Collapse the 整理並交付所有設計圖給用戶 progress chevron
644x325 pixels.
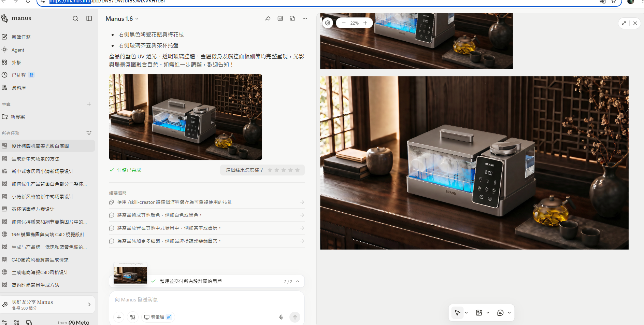[x=298, y=281]
